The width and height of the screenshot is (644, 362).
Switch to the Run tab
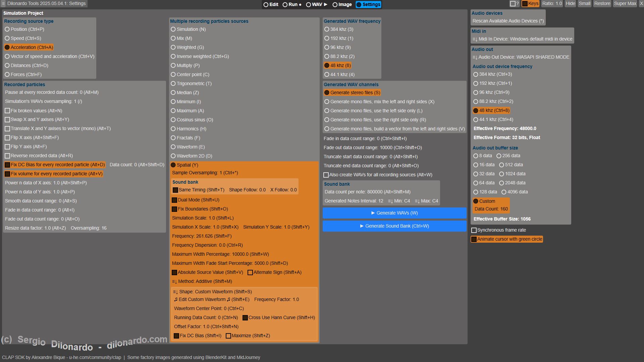pyautogui.click(x=292, y=4)
